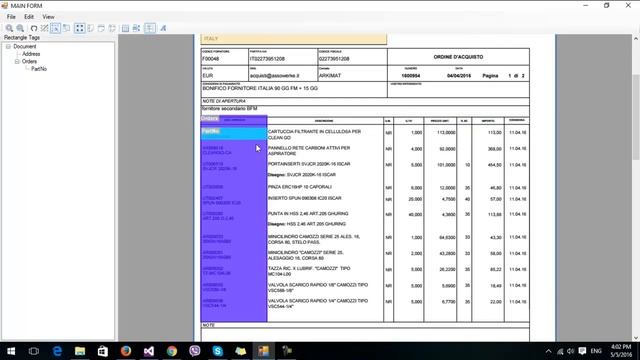Toggle the four-dots grid toolbar button

(x=80, y=28)
